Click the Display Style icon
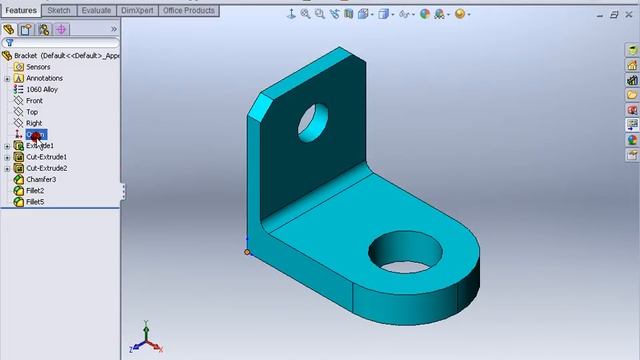 (x=383, y=14)
